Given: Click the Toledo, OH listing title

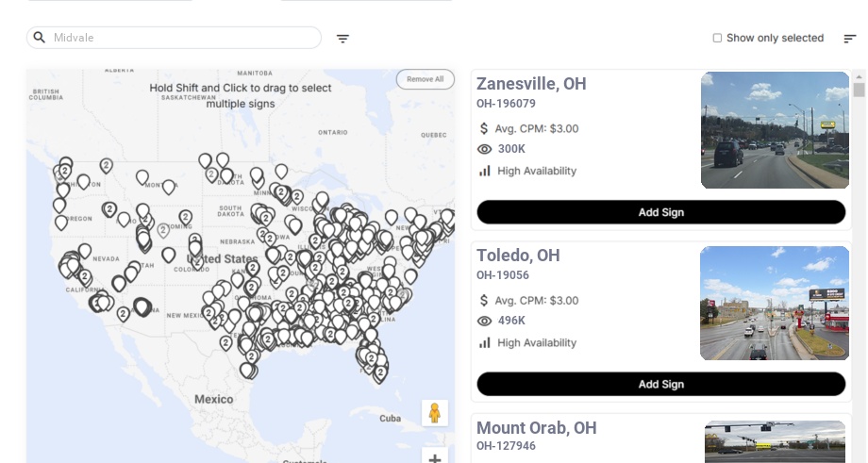Looking at the screenshot, I should click(518, 256).
